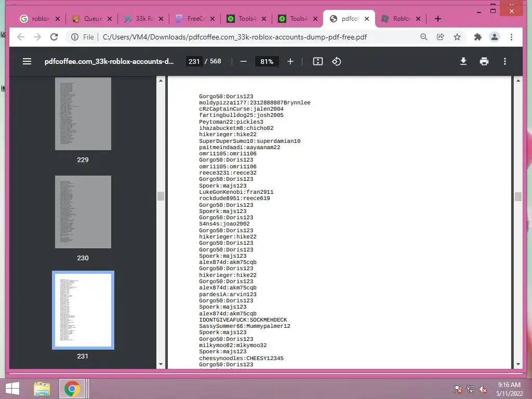The width and height of the screenshot is (532, 399).
Task: Open a new browser tab
Action: (437, 19)
